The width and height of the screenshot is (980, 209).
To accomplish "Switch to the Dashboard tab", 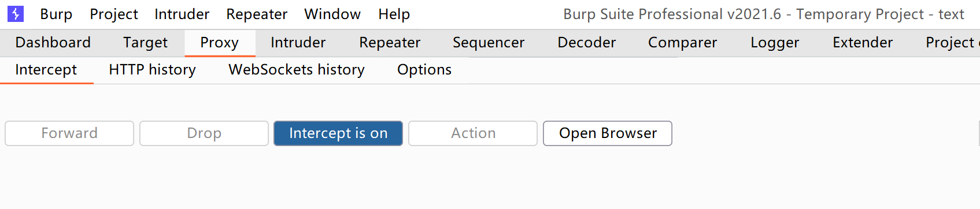I will pos(53,43).
